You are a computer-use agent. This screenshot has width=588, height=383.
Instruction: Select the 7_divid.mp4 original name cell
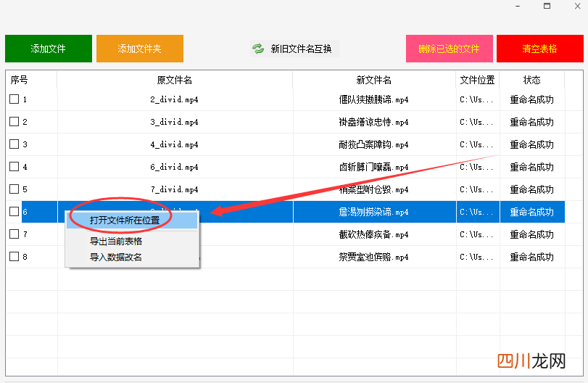175,189
